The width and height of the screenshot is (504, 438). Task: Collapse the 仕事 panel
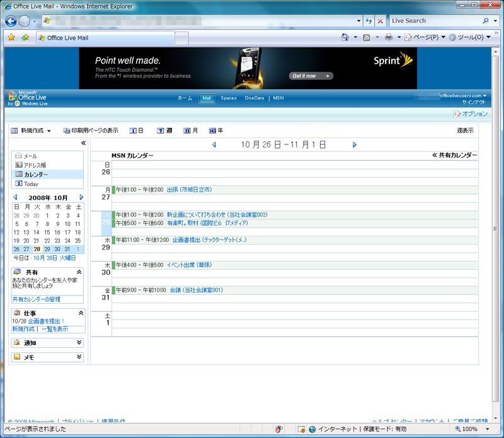tap(81, 313)
